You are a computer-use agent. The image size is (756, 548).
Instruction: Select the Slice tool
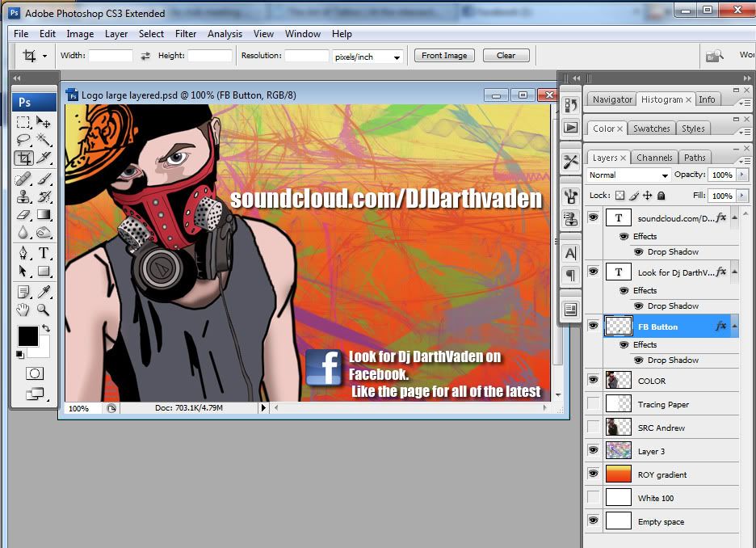tap(44, 158)
